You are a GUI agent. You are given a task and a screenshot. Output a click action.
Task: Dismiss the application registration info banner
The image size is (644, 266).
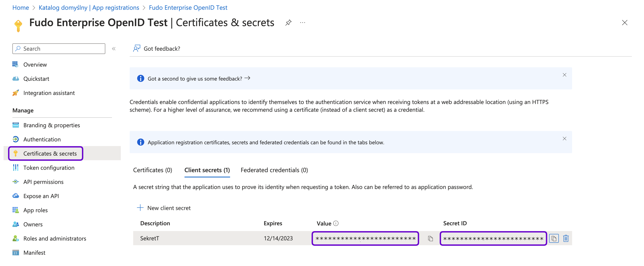(564, 139)
